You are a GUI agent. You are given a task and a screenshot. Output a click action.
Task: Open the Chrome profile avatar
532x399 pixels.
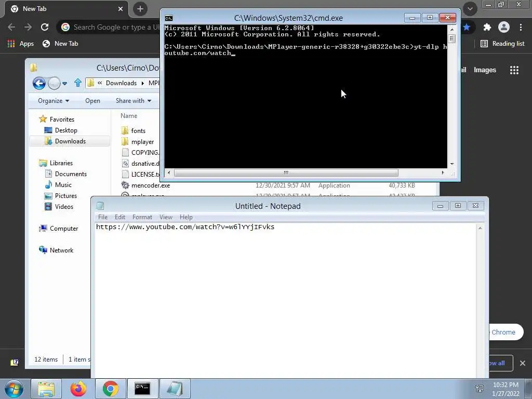pos(504,27)
